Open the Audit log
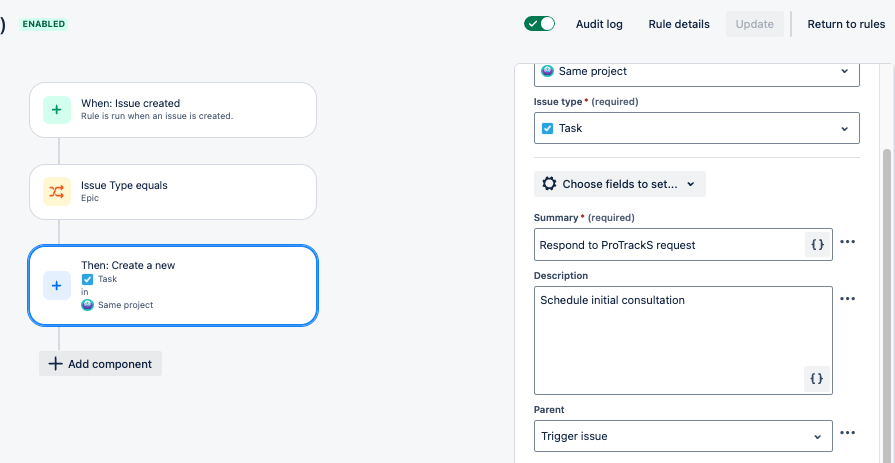The image size is (895, 463). click(599, 24)
